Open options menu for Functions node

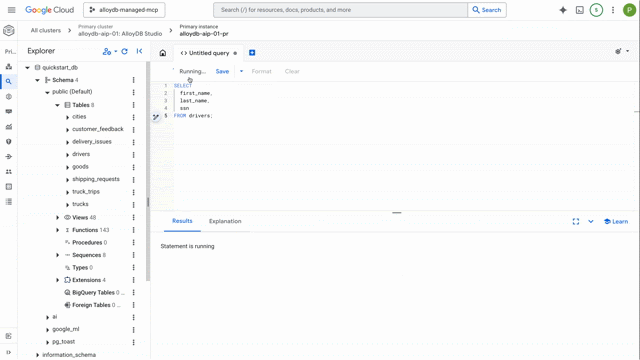tap(133, 230)
